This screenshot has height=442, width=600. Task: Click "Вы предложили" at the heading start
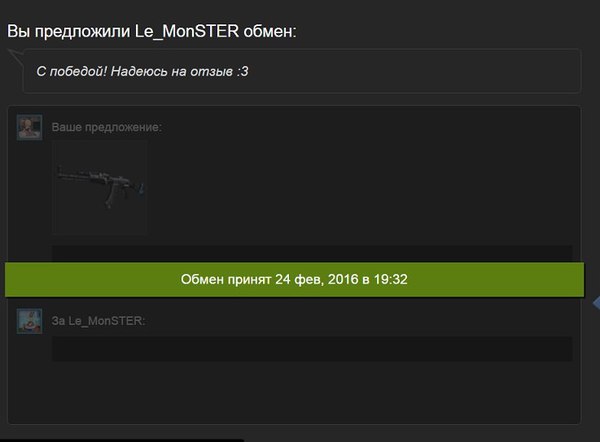pos(68,31)
